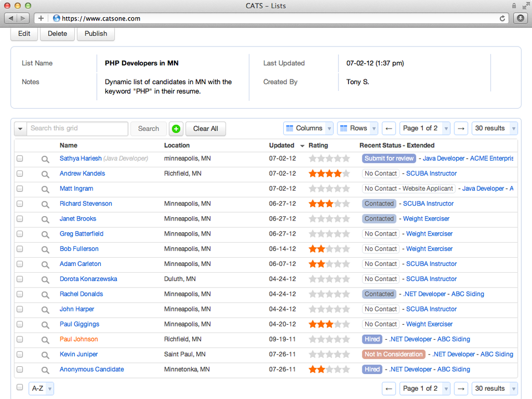This screenshot has height=399, width=532.
Task: Click the Clear All button
Action: pos(205,128)
